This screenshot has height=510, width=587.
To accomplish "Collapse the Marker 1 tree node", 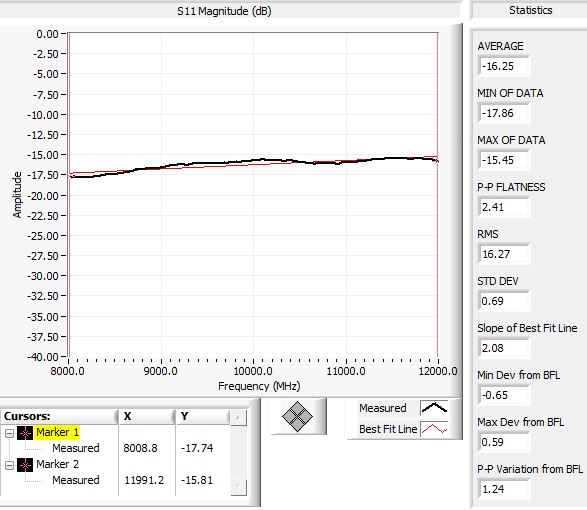I will 9,433.
